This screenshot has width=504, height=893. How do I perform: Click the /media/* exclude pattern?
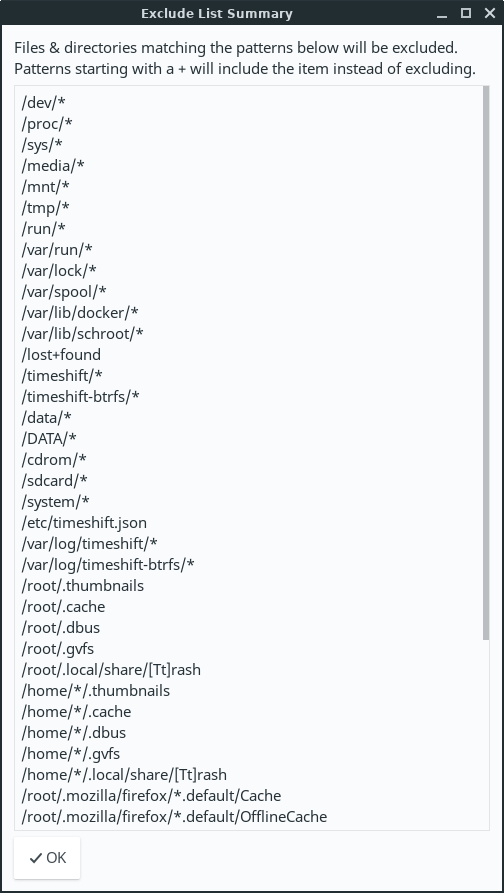(x=53, y=166)
